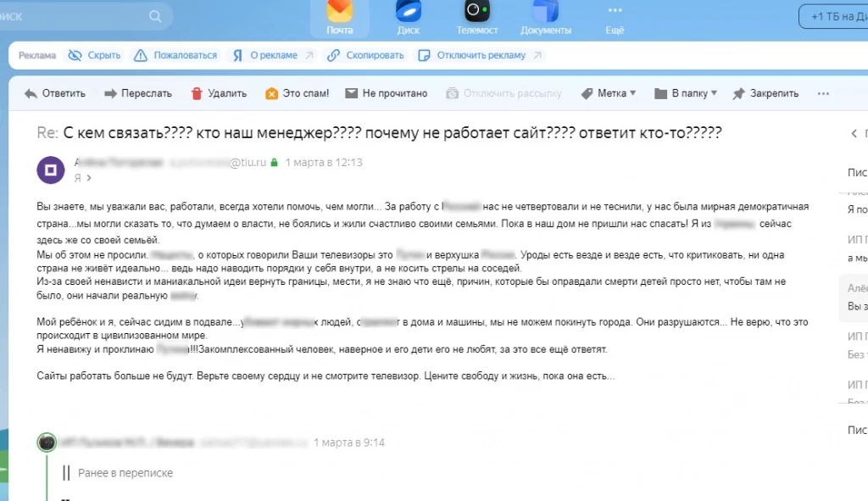The image size is (868, 501).
Task: Mark message as spam with Это спам!
Action: [x=297, y=93]
